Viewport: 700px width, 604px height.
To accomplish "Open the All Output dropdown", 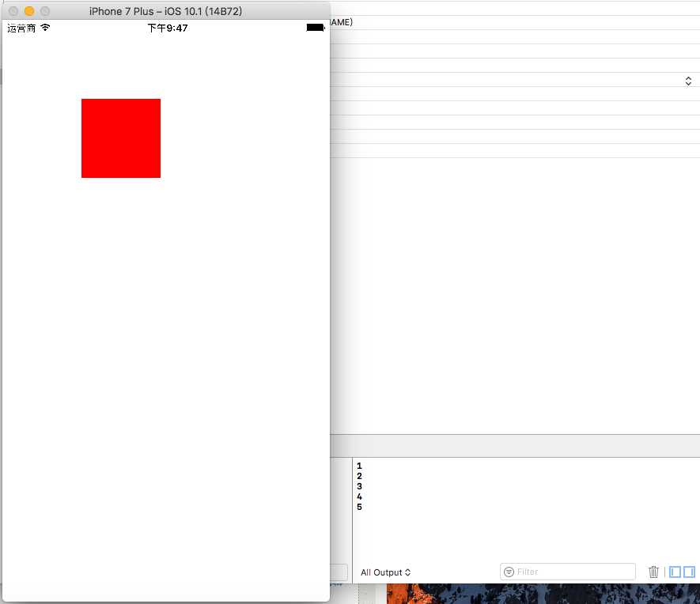I will click(x=385, y=572).
